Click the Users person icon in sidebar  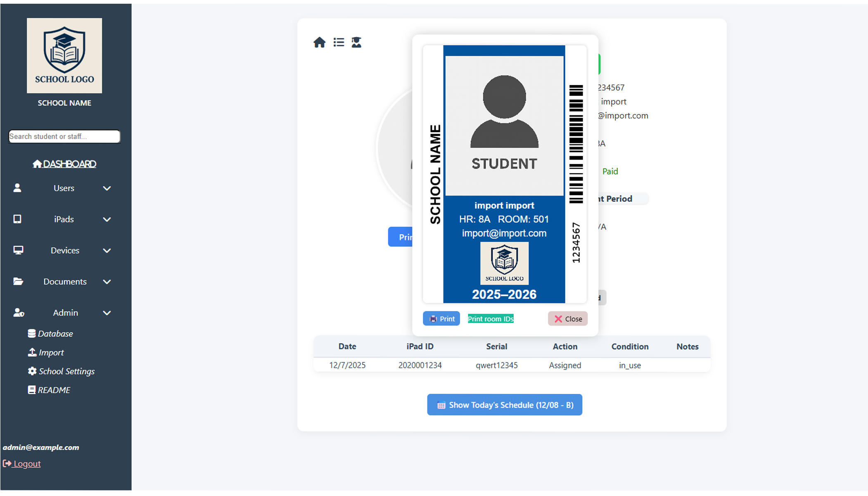click(17, 188)
